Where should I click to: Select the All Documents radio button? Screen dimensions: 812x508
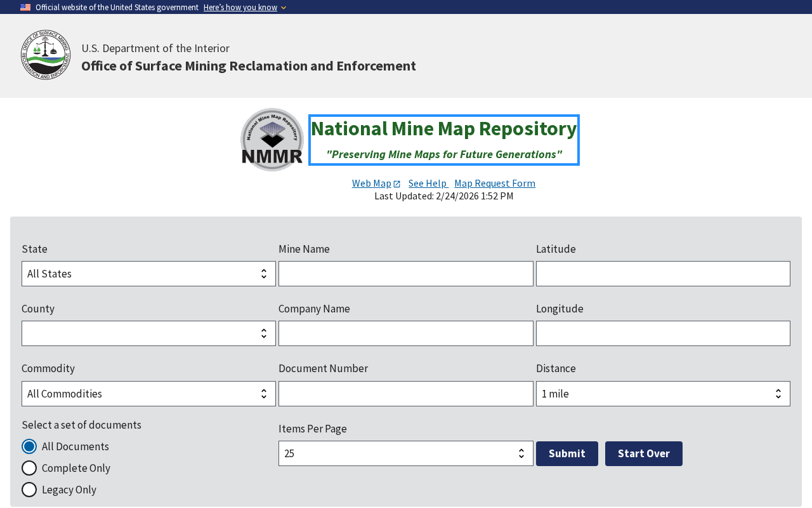point(29,446)
